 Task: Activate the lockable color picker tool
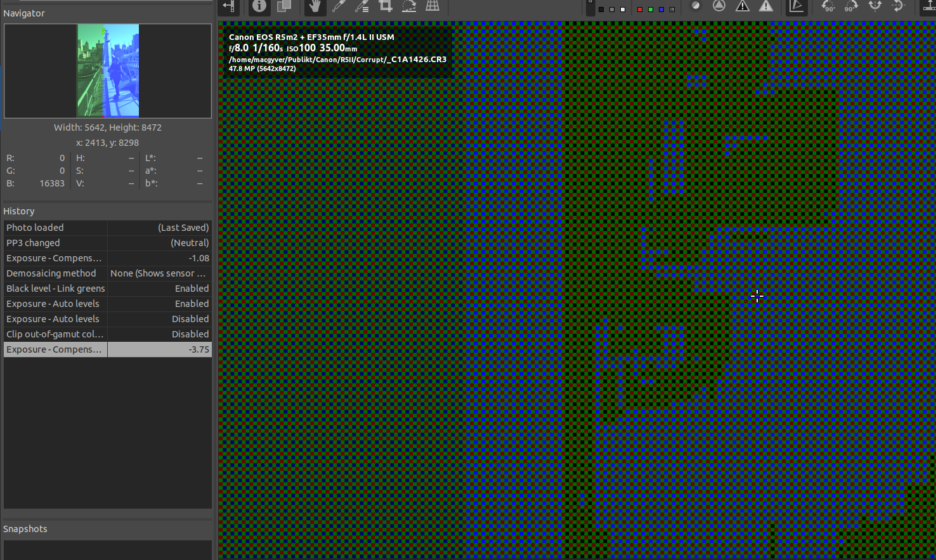(x=362, y=8)
